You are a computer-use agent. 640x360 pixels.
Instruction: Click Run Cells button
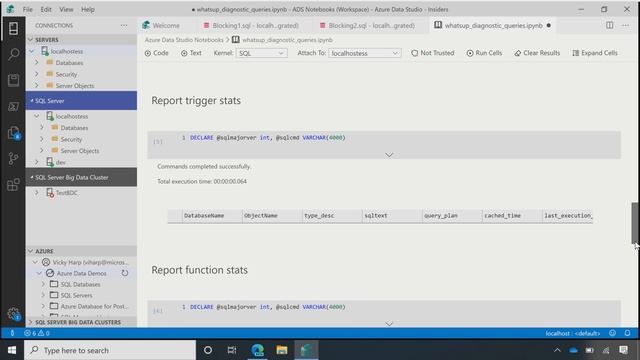coord(484,53)
